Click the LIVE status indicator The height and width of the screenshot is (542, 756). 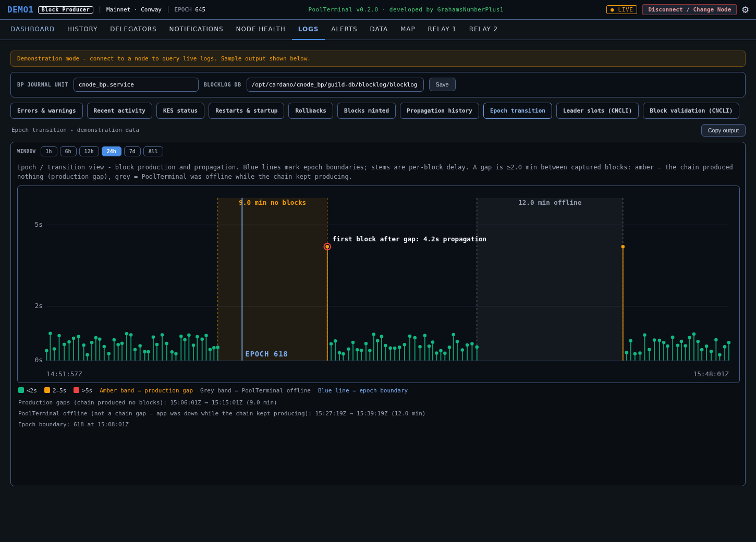pos(621,10)
